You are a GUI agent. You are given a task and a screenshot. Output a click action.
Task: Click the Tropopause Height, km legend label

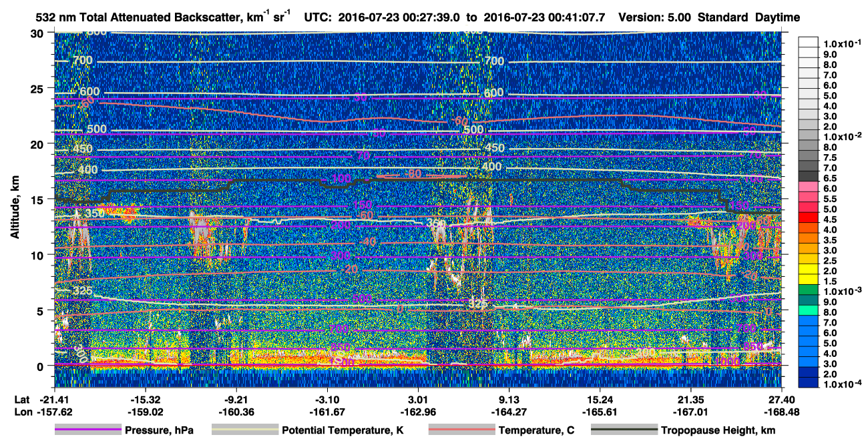tap(718, 431)
